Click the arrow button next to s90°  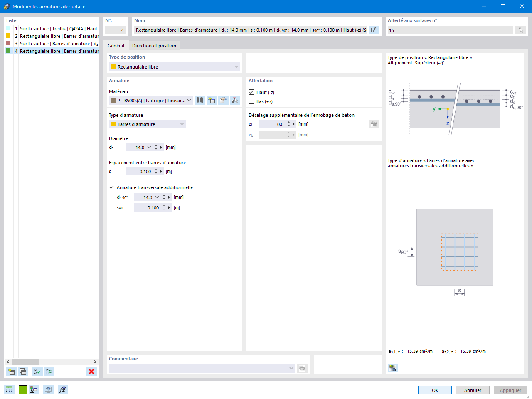click(169, 208)
